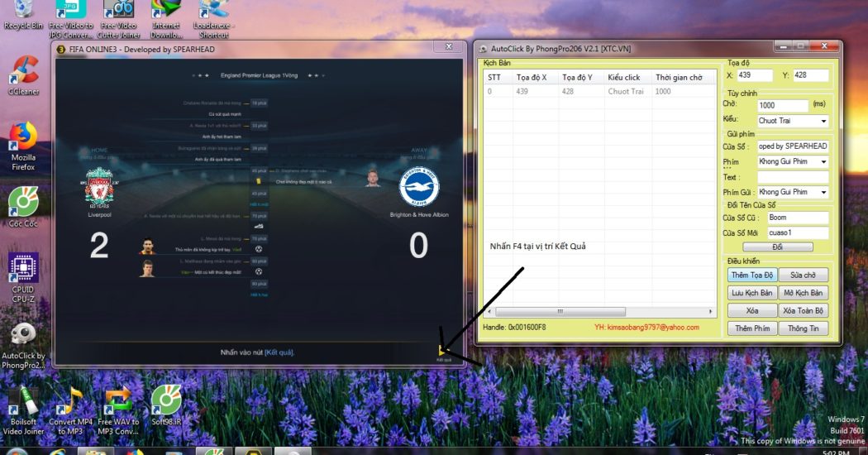Close the AutoClick By PhongPro206 window
The image size is (868, 455).
point(824,46)
